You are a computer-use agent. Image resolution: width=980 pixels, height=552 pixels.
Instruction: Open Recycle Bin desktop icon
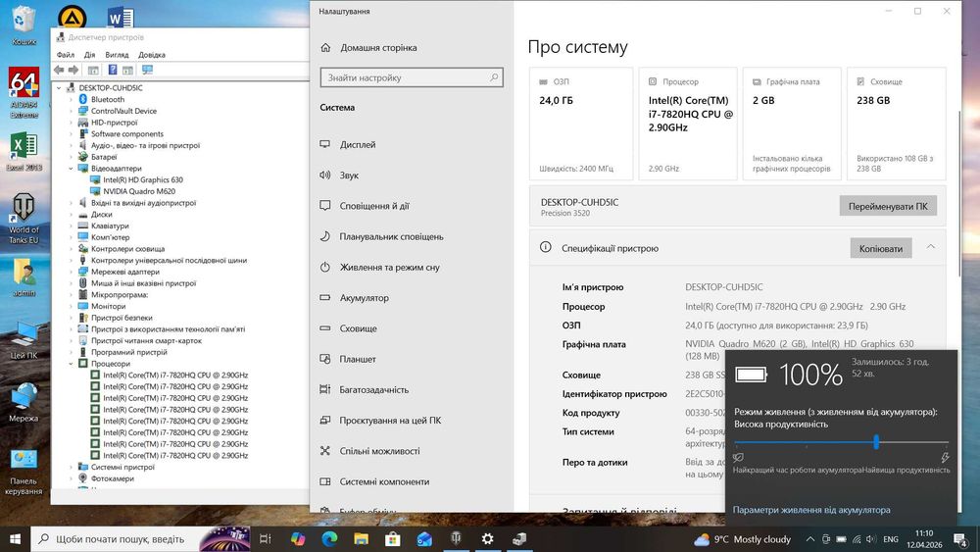tap(24, 25)
